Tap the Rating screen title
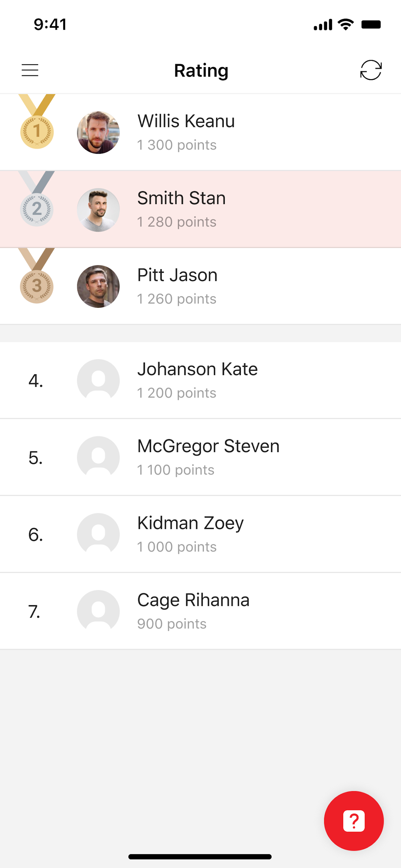The image size is (401, 868). click(201, 71)
